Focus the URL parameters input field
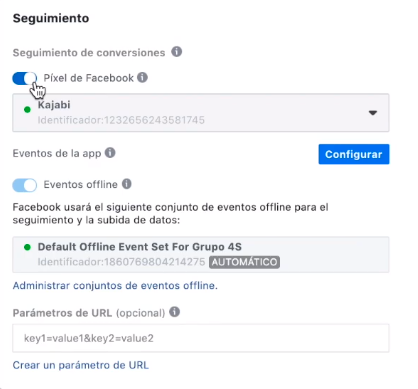The height and width of the screenshot is (389, 418). click(201, 338)
